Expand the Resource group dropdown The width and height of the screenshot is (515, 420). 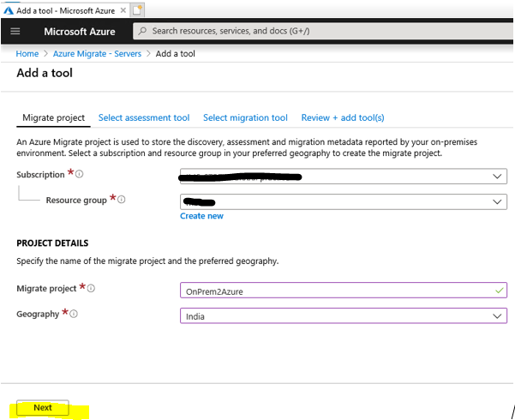344,201
